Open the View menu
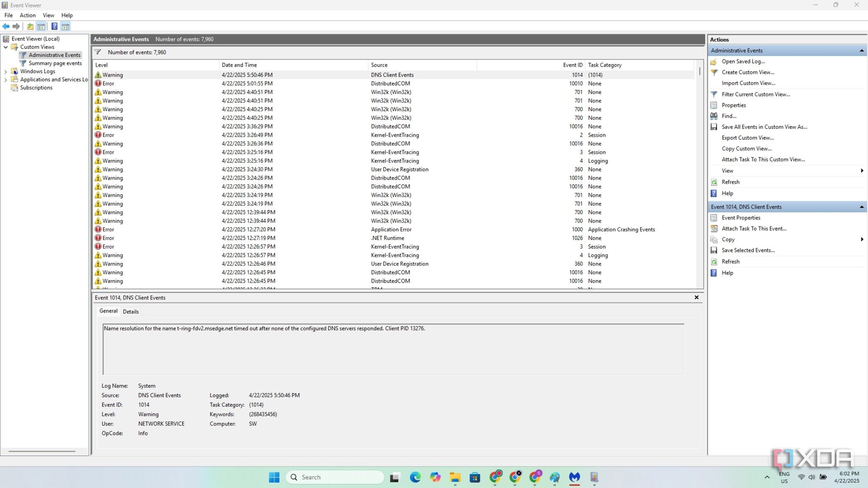868x488 pixels. 48,15
